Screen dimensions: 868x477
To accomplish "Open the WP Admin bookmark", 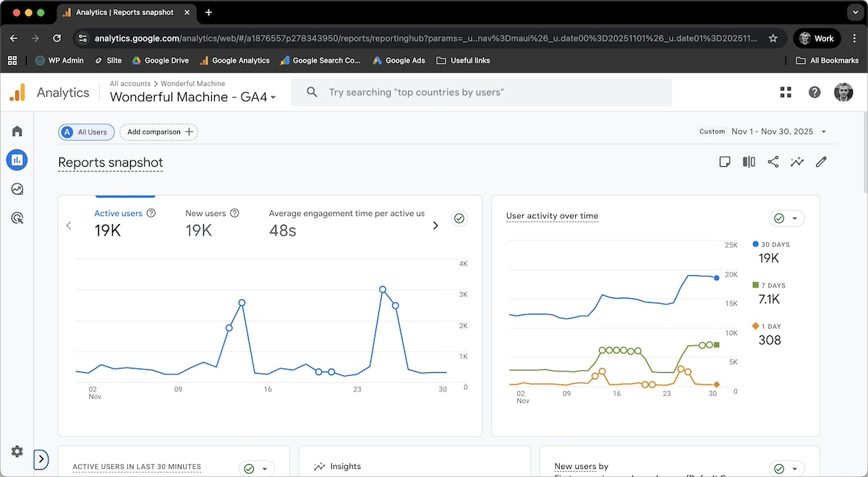I will pos(59,61).
